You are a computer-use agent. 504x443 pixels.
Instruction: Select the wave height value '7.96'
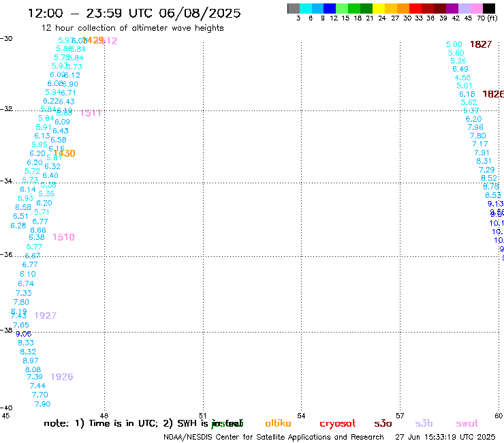pos(475,127)
